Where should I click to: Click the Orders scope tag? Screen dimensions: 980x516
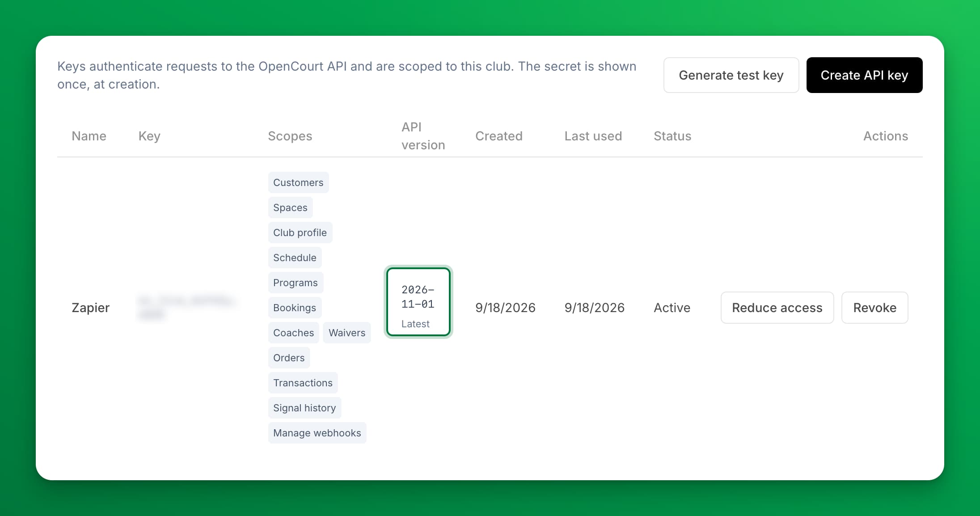point(289,358)
